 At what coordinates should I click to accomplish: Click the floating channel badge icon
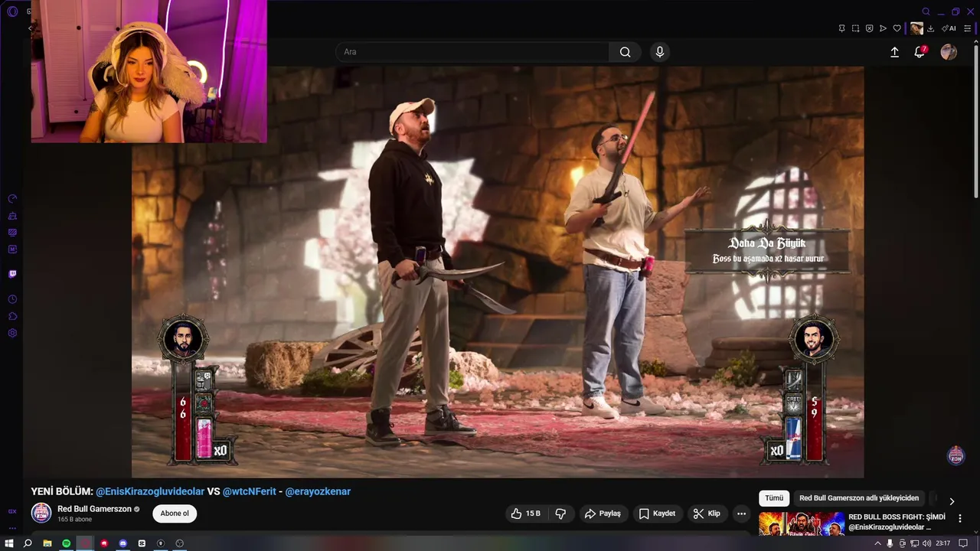[955, 455]
